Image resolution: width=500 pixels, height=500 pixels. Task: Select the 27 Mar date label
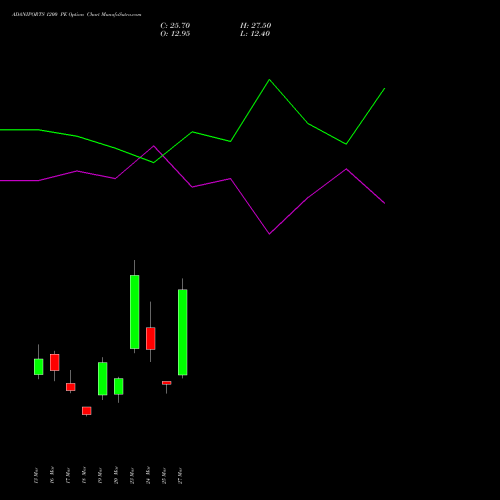click(180, 476)
